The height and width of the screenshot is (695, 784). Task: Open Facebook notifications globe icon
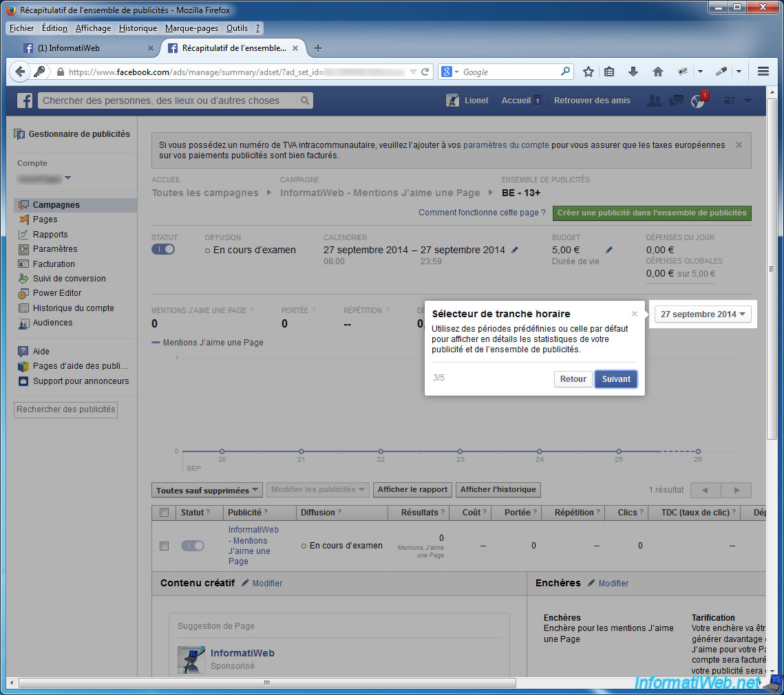tap(698, 100)
